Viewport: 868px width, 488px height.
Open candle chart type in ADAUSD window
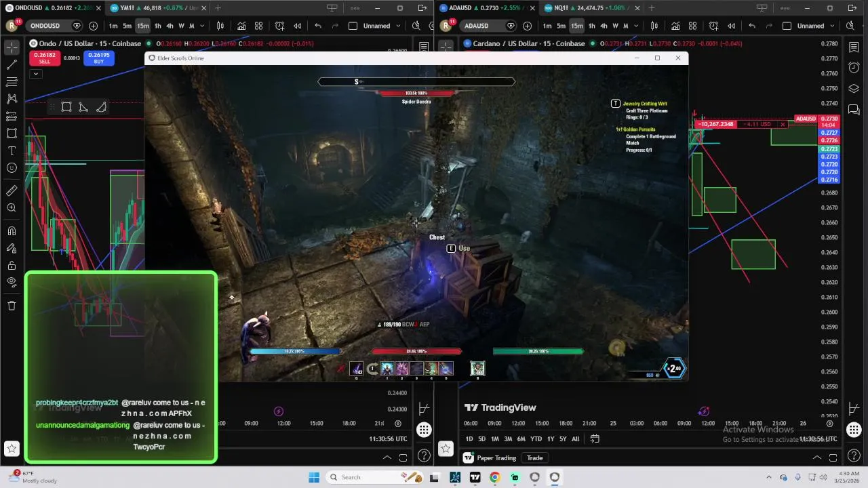pyautogui.click(x=654, y=26)
